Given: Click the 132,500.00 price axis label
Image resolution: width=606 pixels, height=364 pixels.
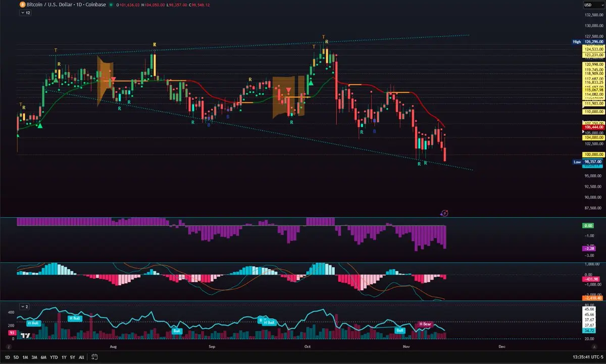Looking at the screenshot, I should pos(594,15).
